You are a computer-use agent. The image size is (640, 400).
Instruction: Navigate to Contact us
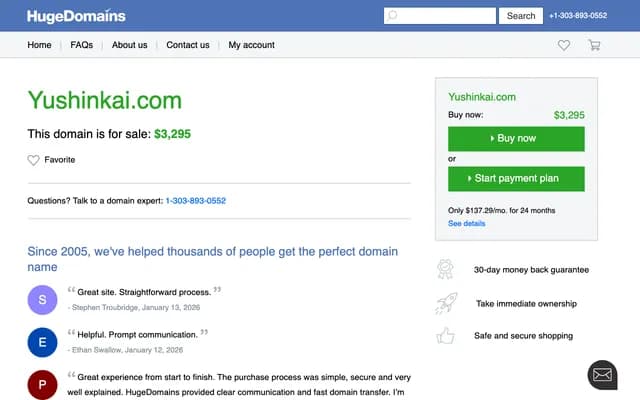point(188,45)
